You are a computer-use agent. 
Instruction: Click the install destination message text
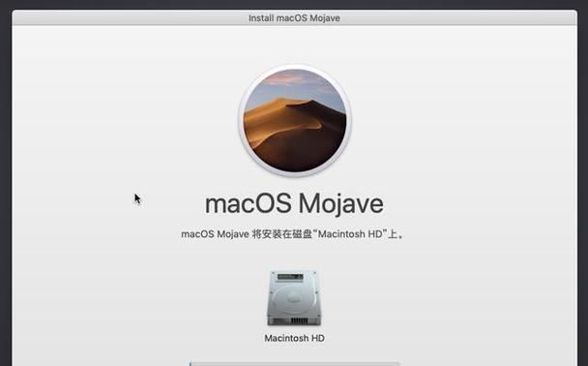292,234
